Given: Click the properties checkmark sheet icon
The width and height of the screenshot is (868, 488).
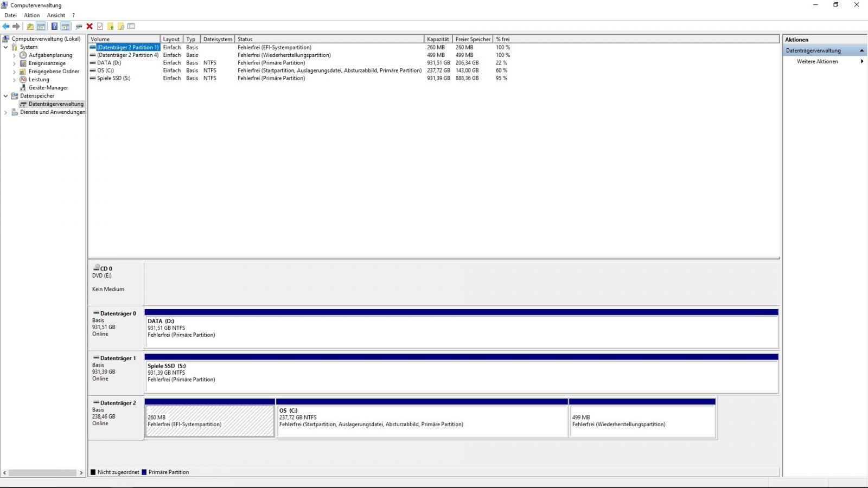Looking at the screenshot, I should [x=100, y=26].
